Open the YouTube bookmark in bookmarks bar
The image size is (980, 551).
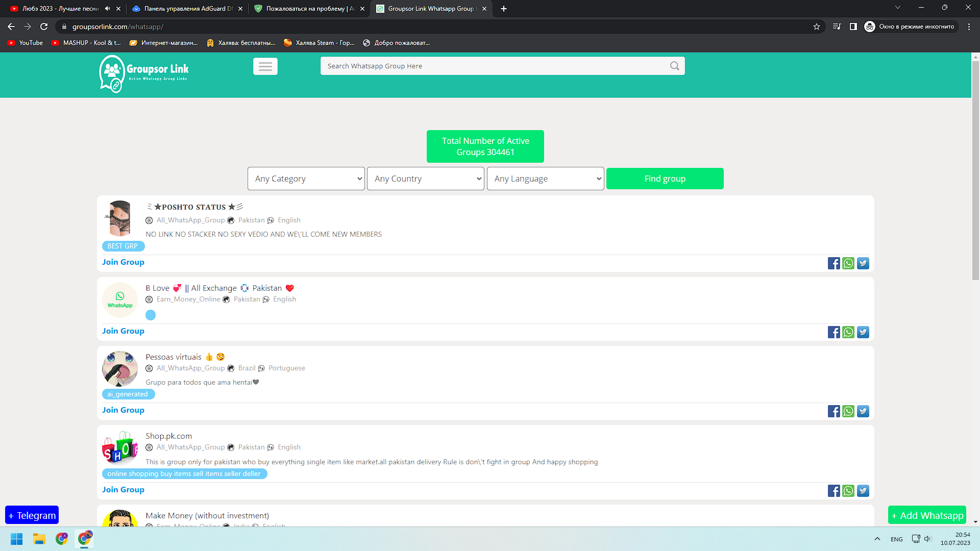click(24, 43)
